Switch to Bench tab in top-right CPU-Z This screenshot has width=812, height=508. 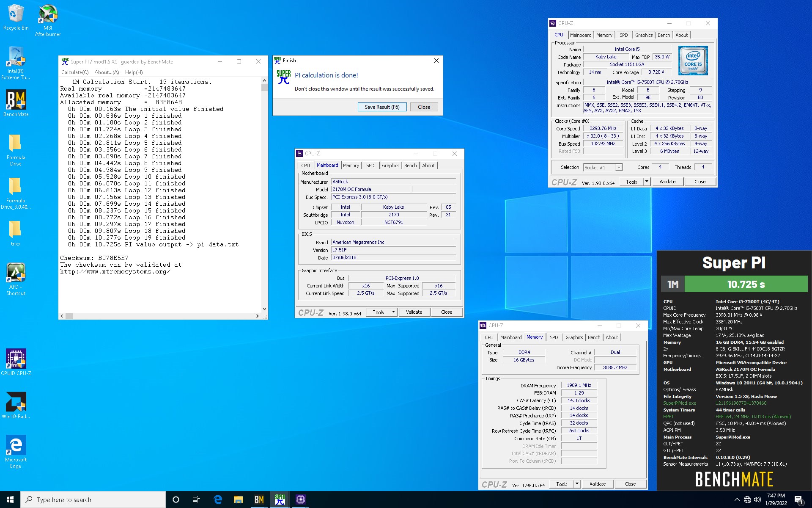tap(664, 35)
